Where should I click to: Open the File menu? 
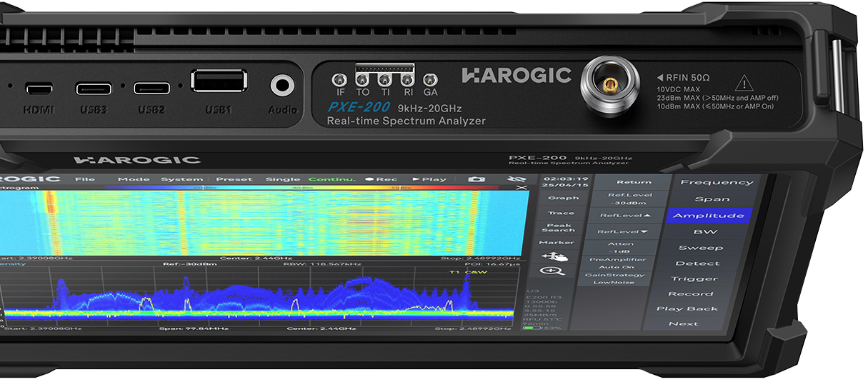[x=85, y=179]
